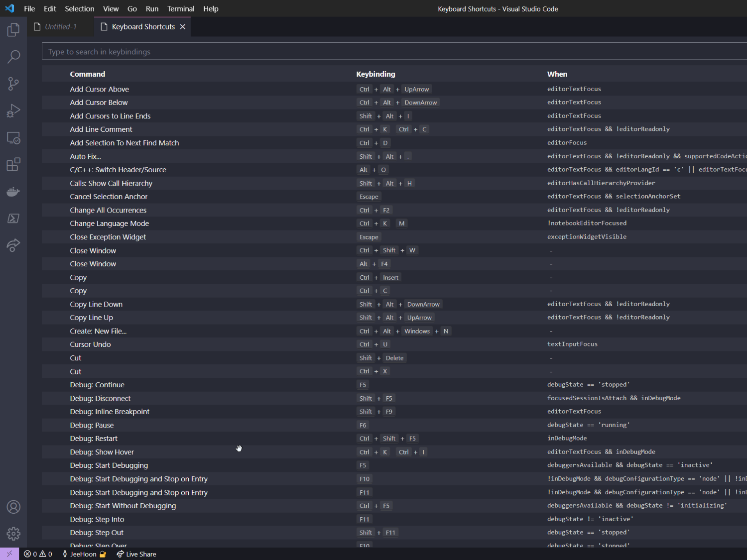This screenshot has height=560, width=747.
Task: Click the When column header
Action: (x=557, y=74)
